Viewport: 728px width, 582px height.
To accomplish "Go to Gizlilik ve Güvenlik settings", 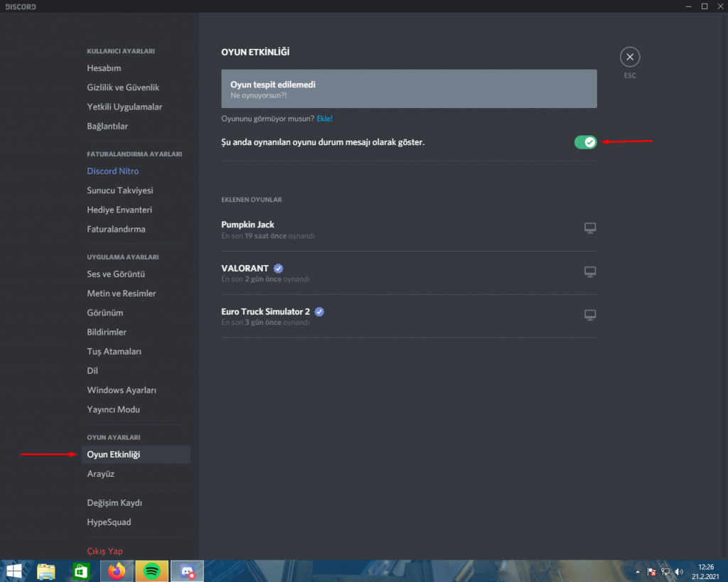I will [x=123, y=87].
